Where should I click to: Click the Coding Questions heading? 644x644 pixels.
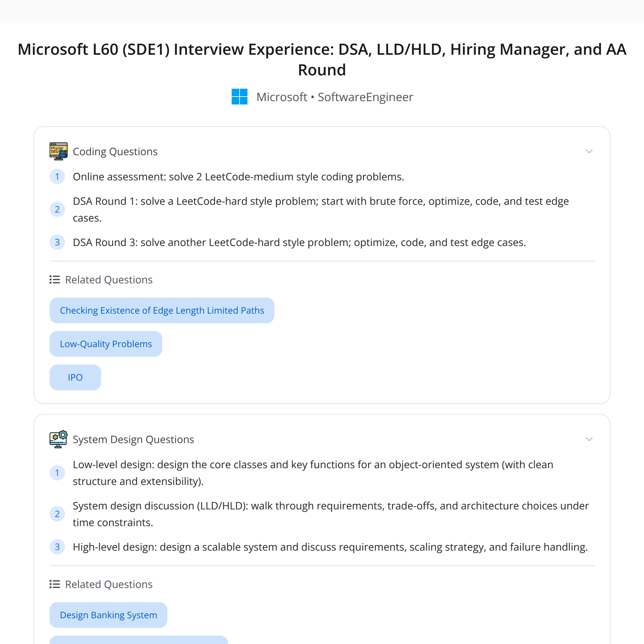pyautogui.click(x=115, y=152)
